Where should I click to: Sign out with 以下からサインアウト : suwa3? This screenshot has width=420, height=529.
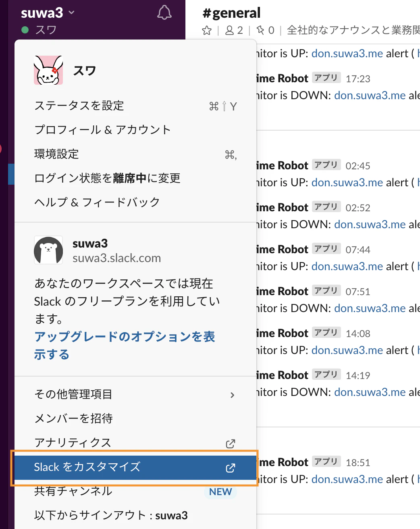click(135, 515)
